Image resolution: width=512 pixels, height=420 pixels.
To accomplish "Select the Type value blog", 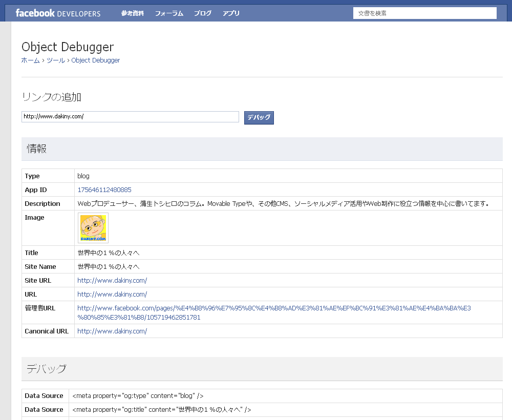I will tap(83, 176).
